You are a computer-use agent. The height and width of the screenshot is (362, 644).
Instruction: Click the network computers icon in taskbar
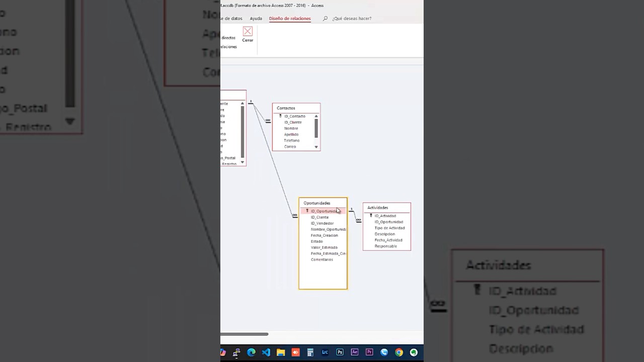pyautogui.click(x=236, y=352)
